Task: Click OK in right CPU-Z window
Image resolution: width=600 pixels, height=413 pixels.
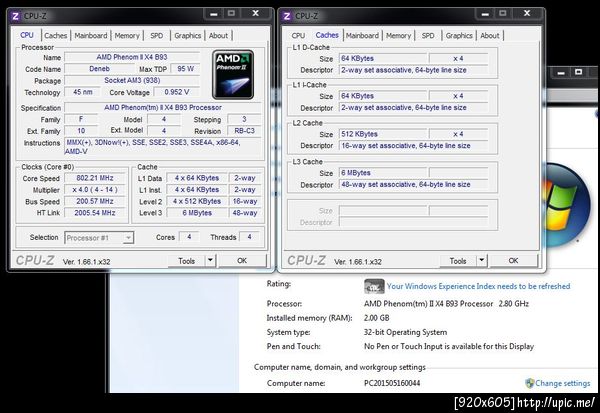Action: coord(513,261)
